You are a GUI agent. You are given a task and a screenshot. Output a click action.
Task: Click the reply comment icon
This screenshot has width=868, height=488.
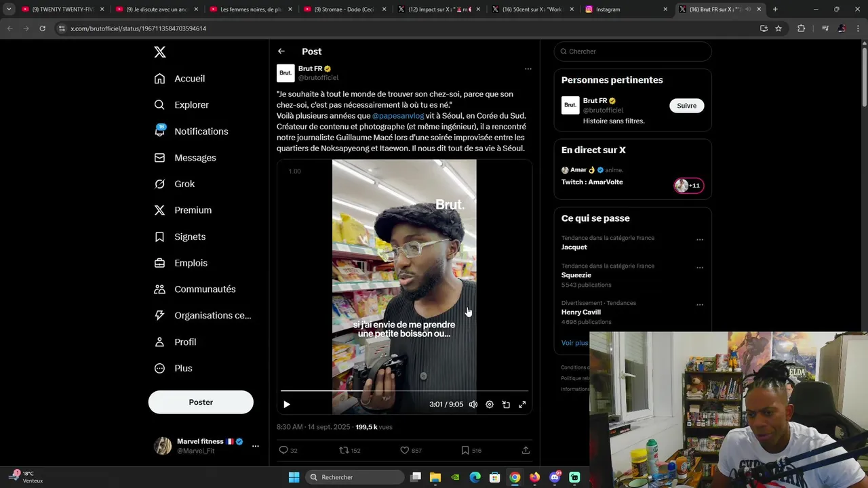tap(283, 450)
